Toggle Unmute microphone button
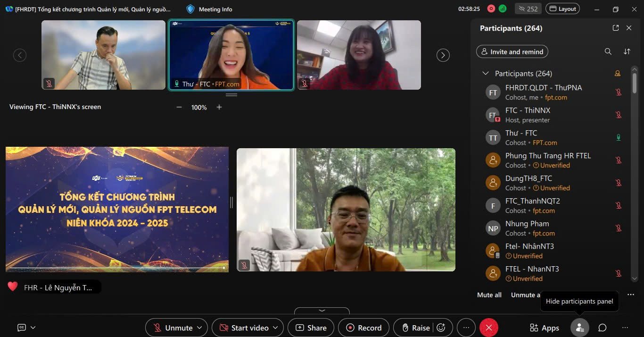644x337 pixels. click(x=173, y=328)
